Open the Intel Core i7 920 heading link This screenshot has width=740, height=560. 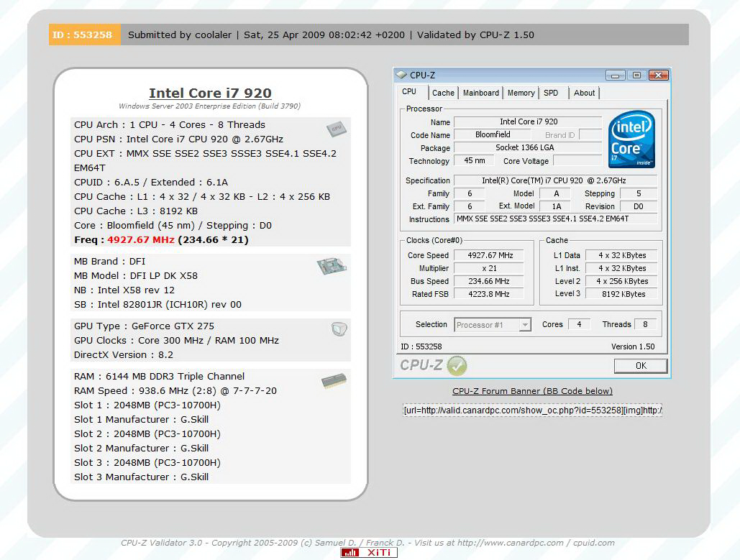[x=211, y=93]
